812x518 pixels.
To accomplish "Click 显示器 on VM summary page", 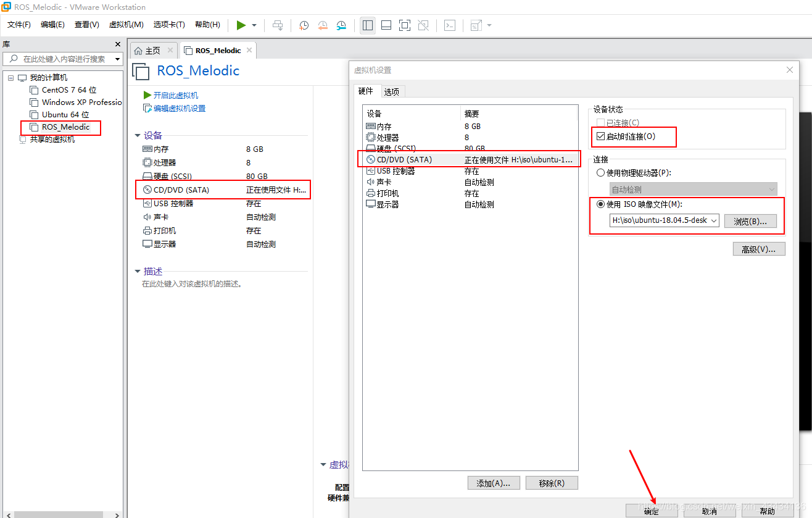I will (159, 244).
